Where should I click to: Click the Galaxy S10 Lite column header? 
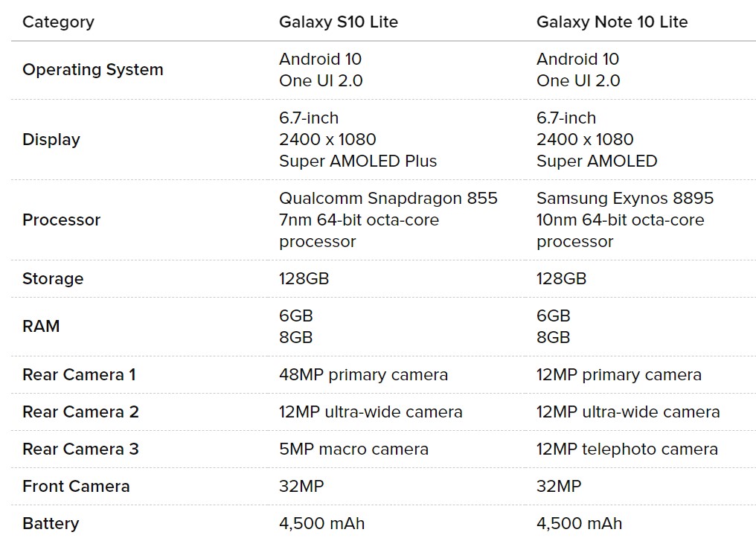coord(339,22)
